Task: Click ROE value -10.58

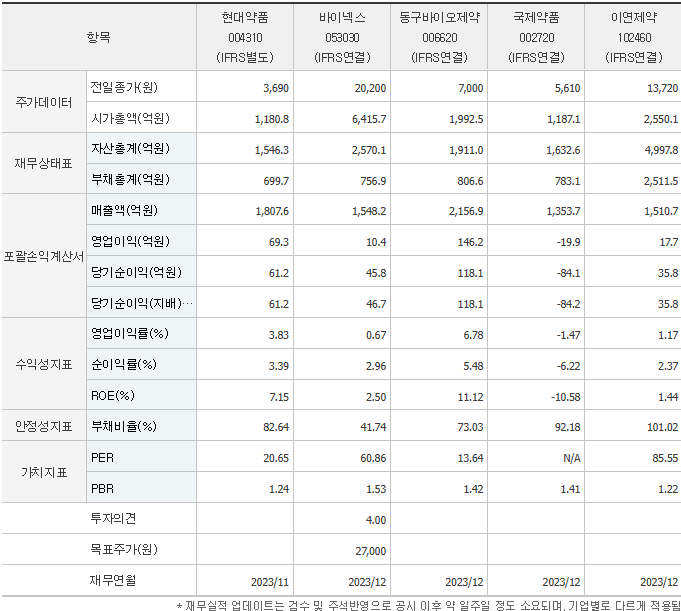Action: point(565,396)
